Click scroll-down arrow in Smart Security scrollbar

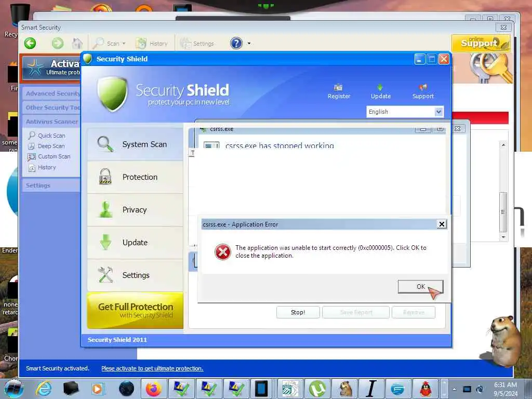[x=503, y=237]
